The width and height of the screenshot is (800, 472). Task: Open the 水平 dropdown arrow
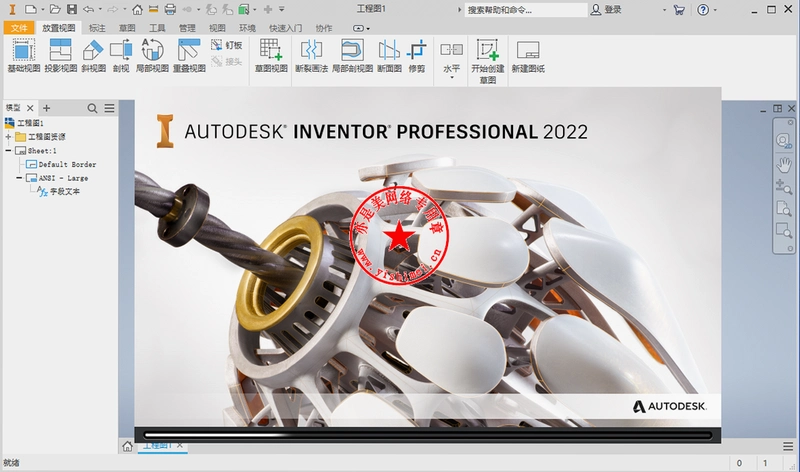[452, 78]
